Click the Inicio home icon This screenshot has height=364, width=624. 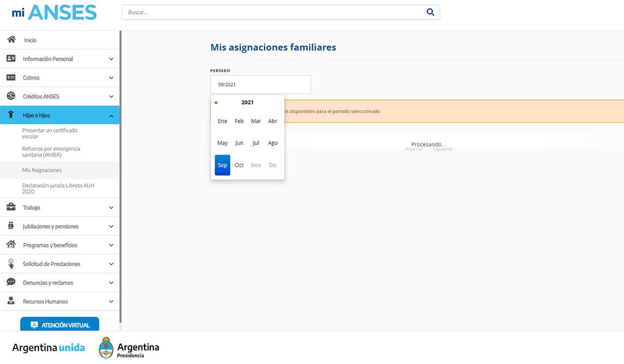click(11, 40)
